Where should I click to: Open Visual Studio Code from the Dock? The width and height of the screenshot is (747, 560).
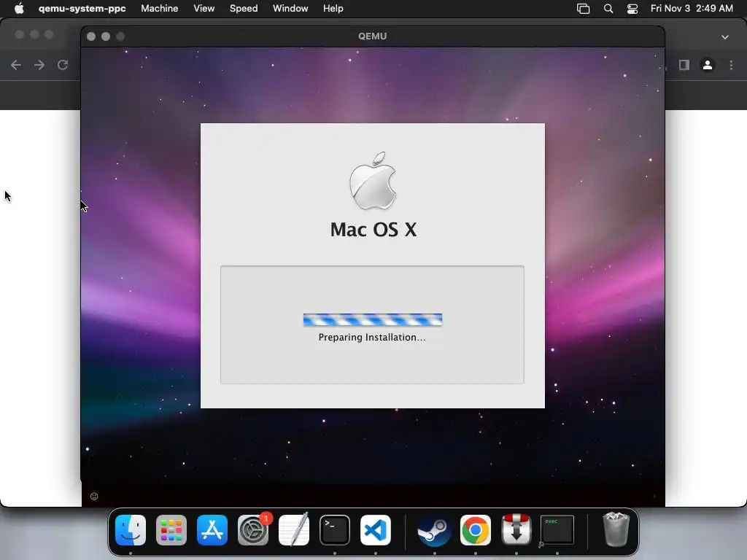[x=376, y=530]
